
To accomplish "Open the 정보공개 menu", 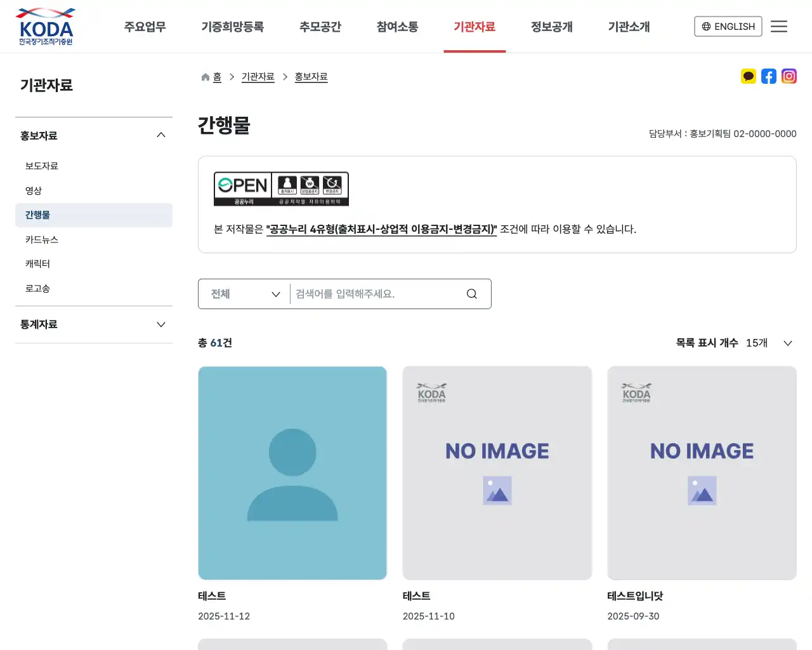I will pyautogui.click(x=551, y=27).
